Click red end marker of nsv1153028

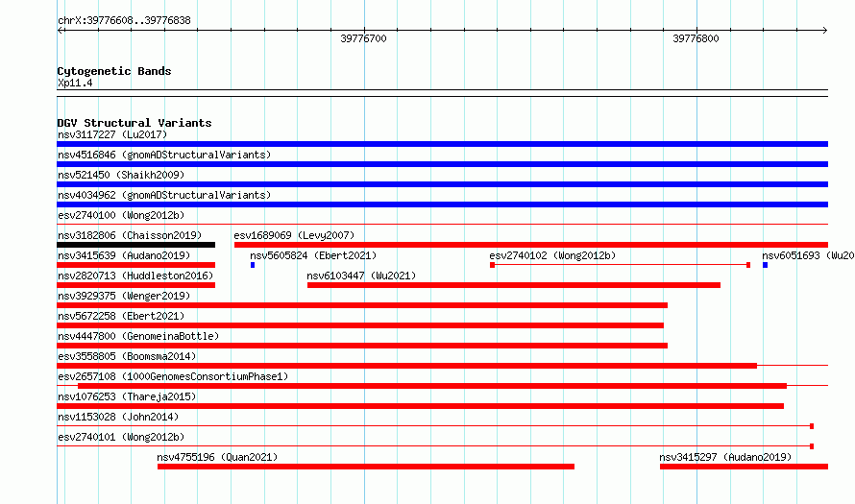812,426
